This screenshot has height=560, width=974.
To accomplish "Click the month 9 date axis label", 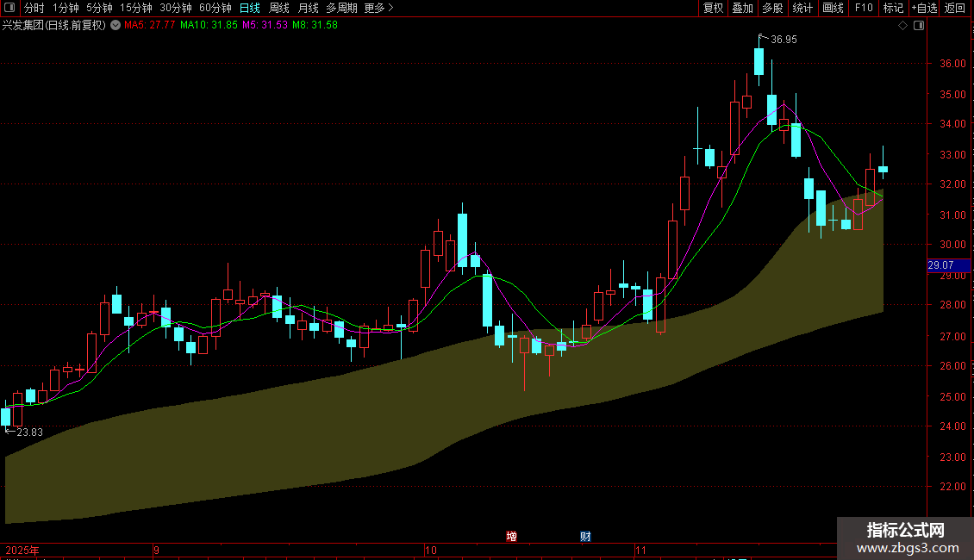I will pyautogui.click(x=157, y=551).
